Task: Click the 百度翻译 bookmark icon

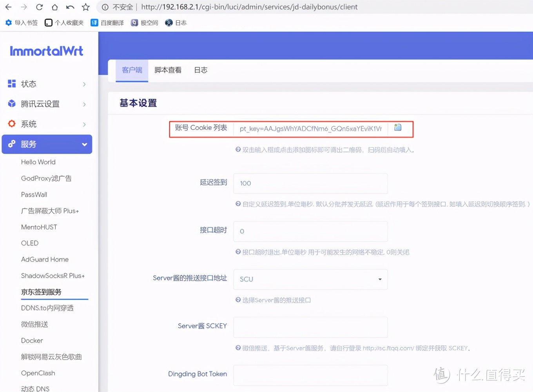Action: 94,22
